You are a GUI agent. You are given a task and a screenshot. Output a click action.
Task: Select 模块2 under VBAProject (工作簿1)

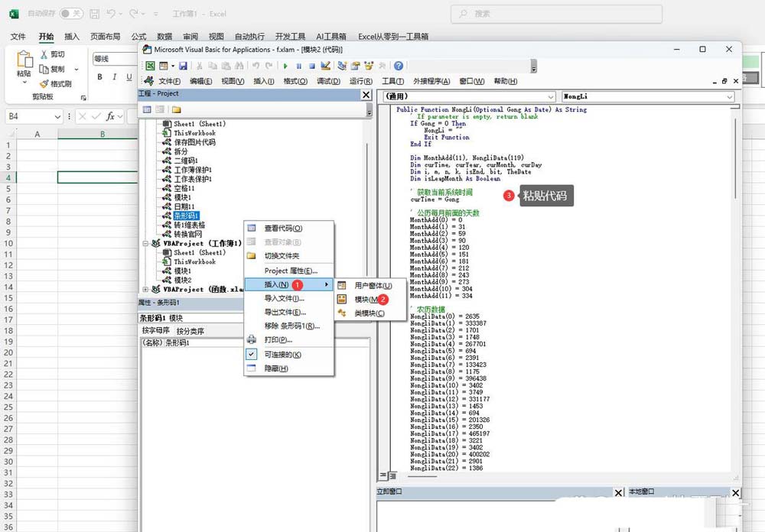click(183, 280)
